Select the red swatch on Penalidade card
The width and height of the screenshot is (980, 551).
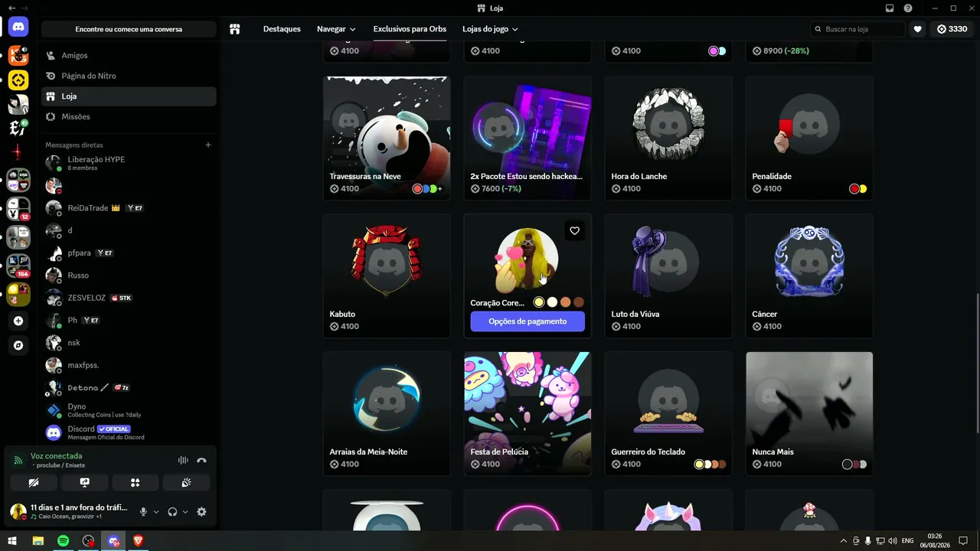(854, 188)
